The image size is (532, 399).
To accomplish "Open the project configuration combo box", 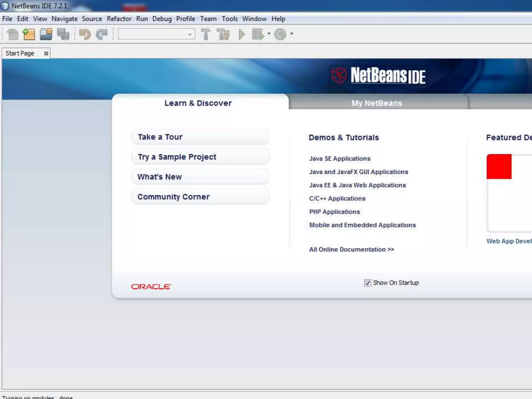I will pyautogui.click(x=156, y=34).
